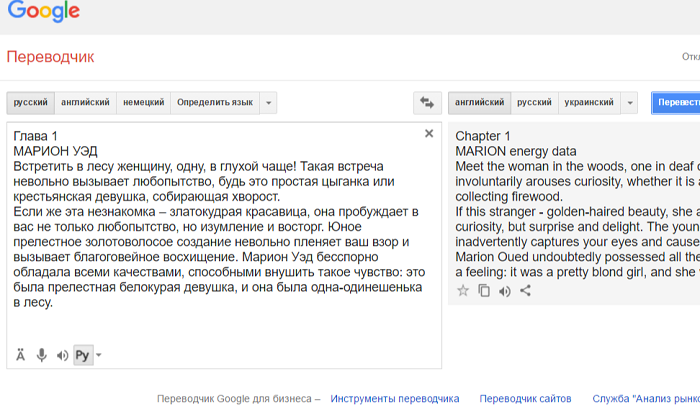Select русский as target language

pyautogui.click(x=534, y=103)
